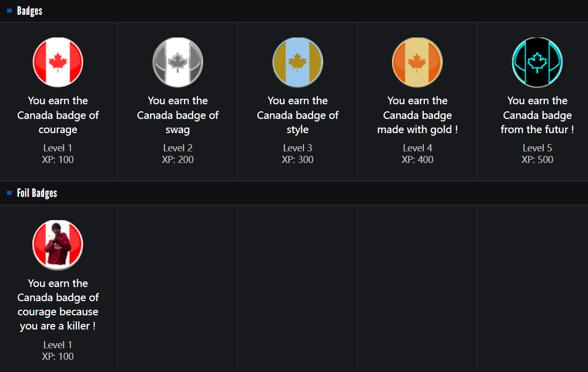
Task: Click "Canada badge of courage" title text
Action: click(58, 115)
